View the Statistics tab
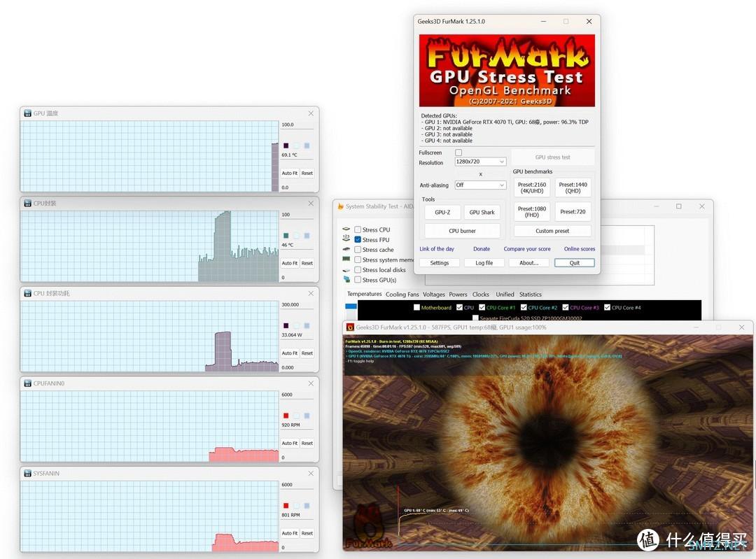 tap(531, 295)
